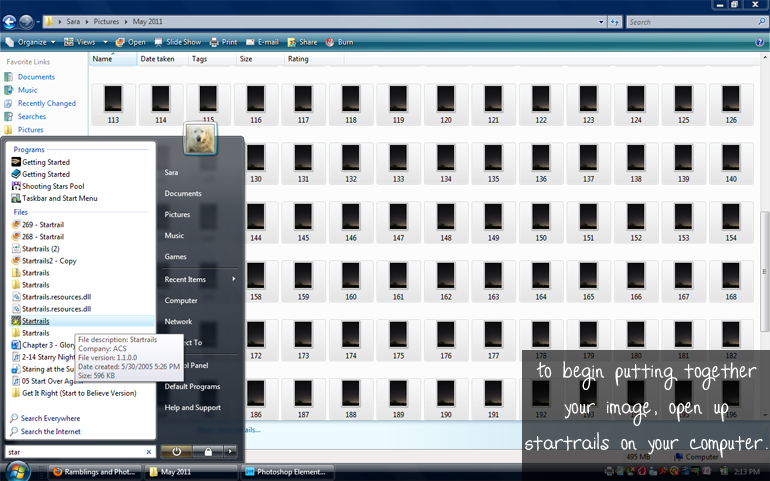770x481 pixels.
Task: Open the recent pages dropdown beside Forward
Action: pos(38,22)
